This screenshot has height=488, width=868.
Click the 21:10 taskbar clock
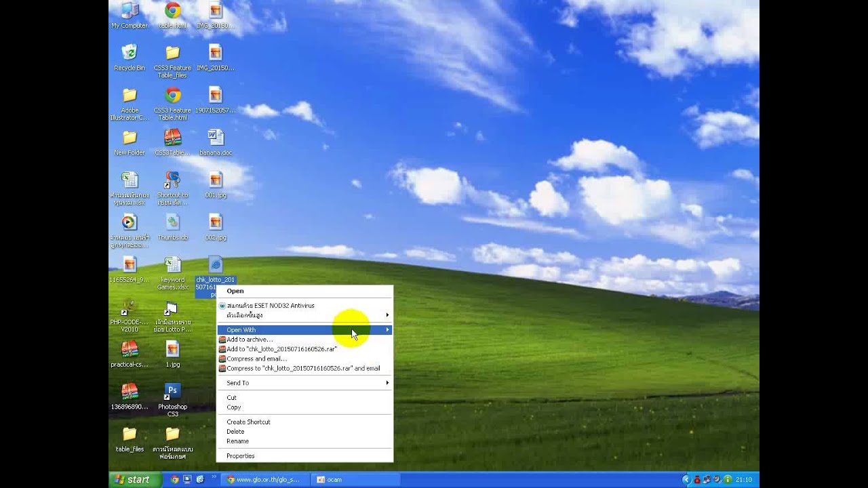[744, 479]
